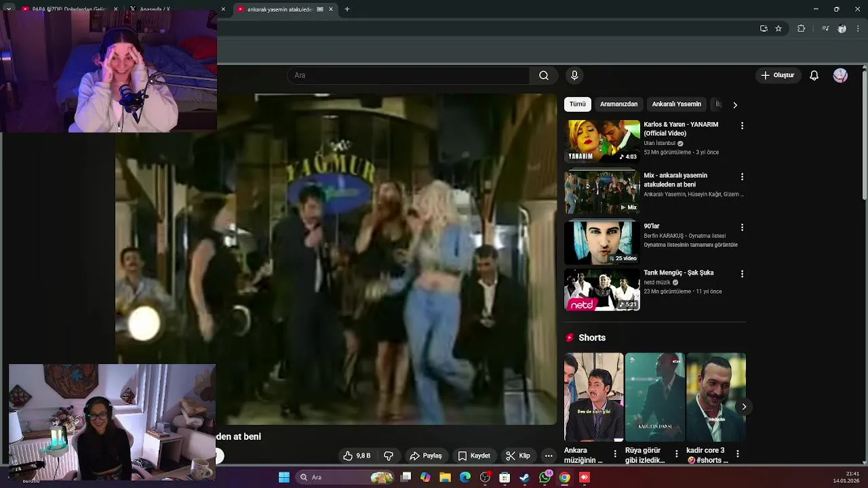Click the main video player area
The width and height of the screenshot is (868, 488).
[336, 259]
